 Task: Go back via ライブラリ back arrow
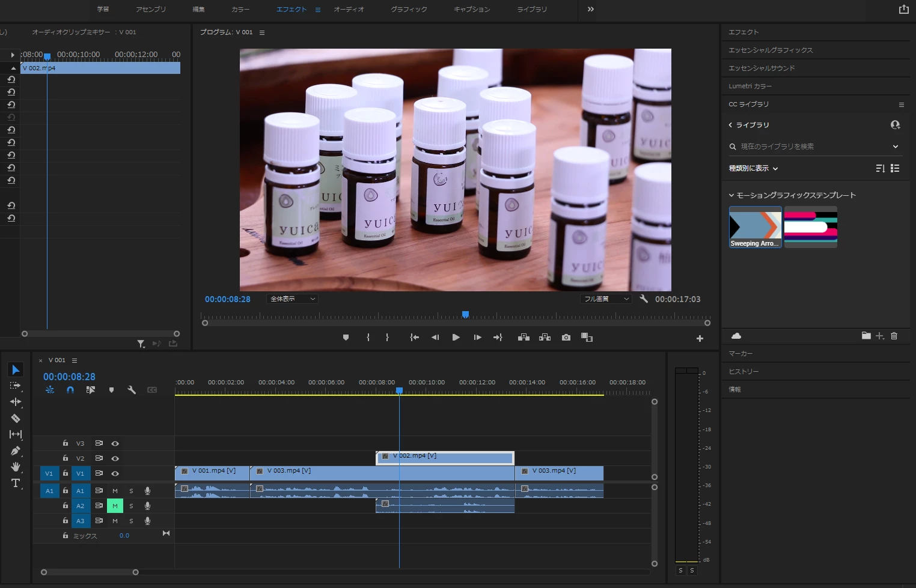tap(730, 125)
